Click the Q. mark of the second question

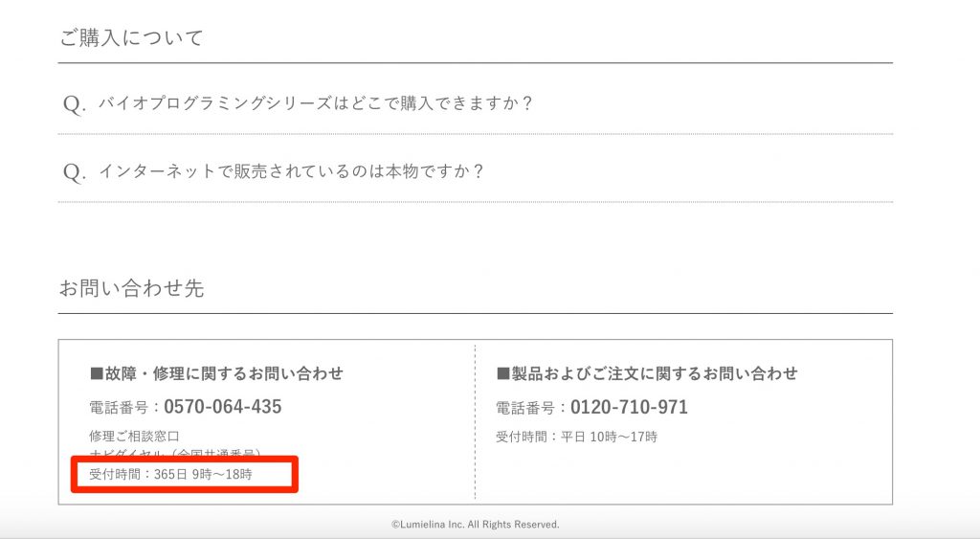click(x=75, y=172)
